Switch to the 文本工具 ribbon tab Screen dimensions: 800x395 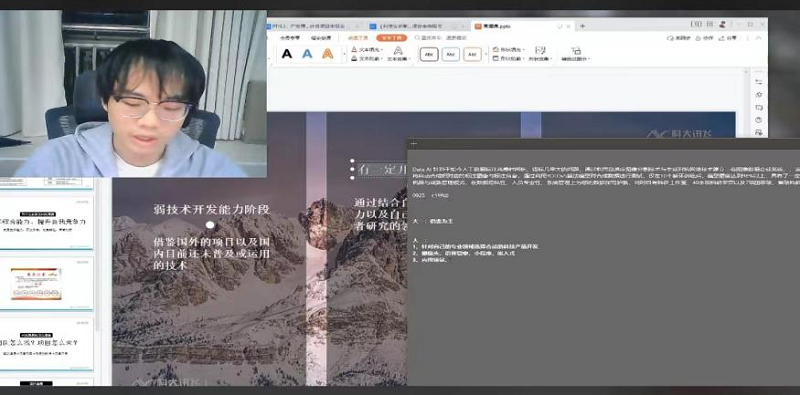click(x=391, y=38)
